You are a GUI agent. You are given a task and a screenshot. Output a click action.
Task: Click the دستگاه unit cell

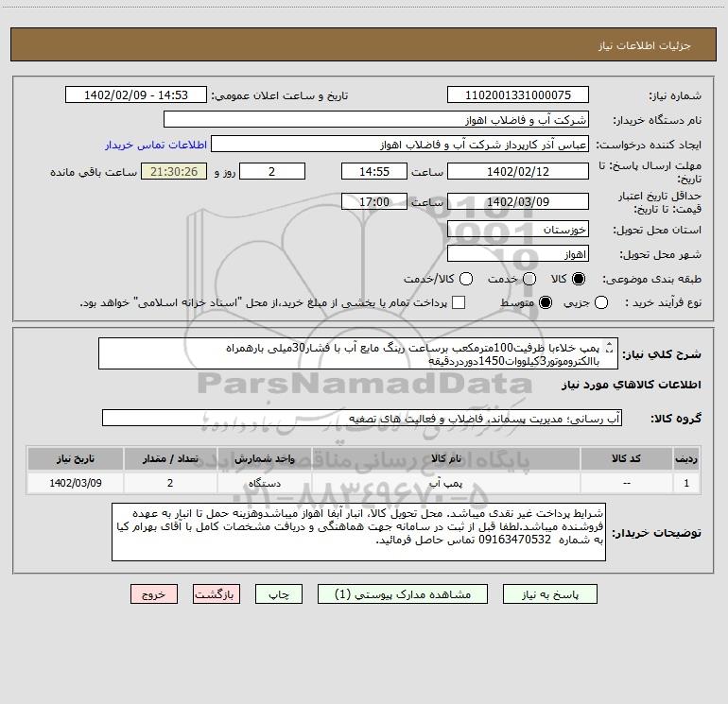[x=264, y=483]
